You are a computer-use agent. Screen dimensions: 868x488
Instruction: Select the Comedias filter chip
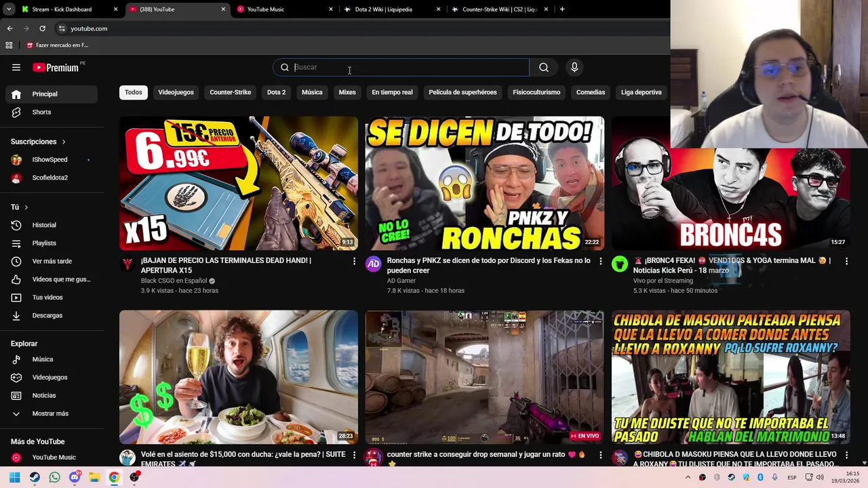pos(591,92)
